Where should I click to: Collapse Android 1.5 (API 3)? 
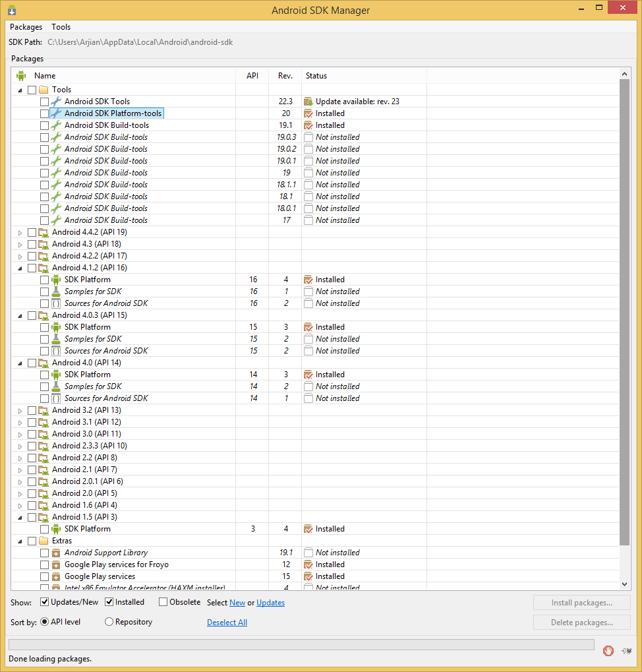20,518
